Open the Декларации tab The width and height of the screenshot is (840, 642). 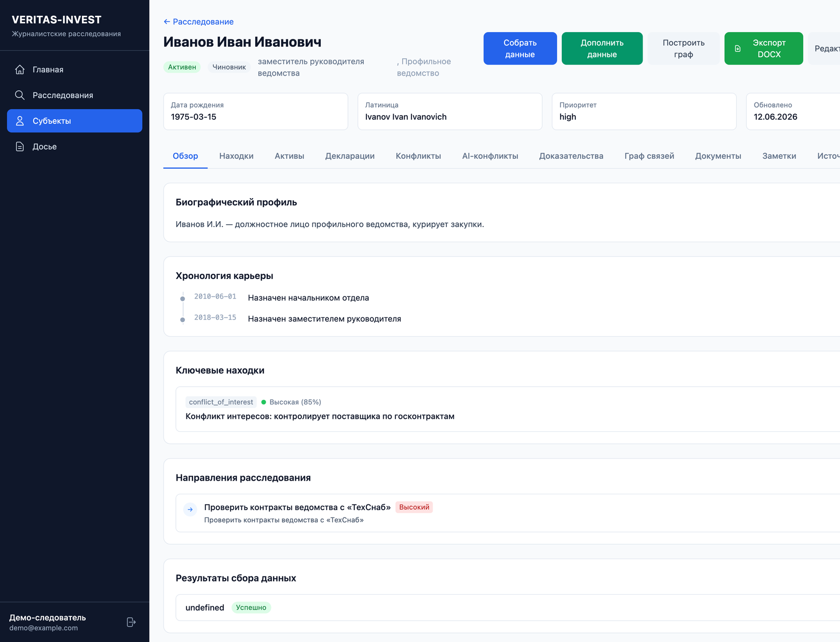pyautogui.click(x=350, y=156)
